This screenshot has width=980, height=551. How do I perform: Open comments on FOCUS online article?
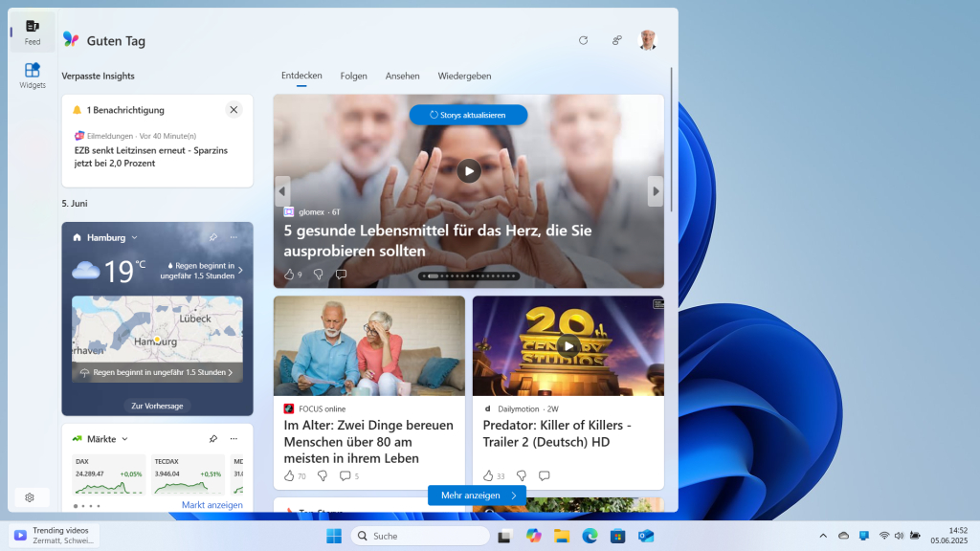[345, 476]
